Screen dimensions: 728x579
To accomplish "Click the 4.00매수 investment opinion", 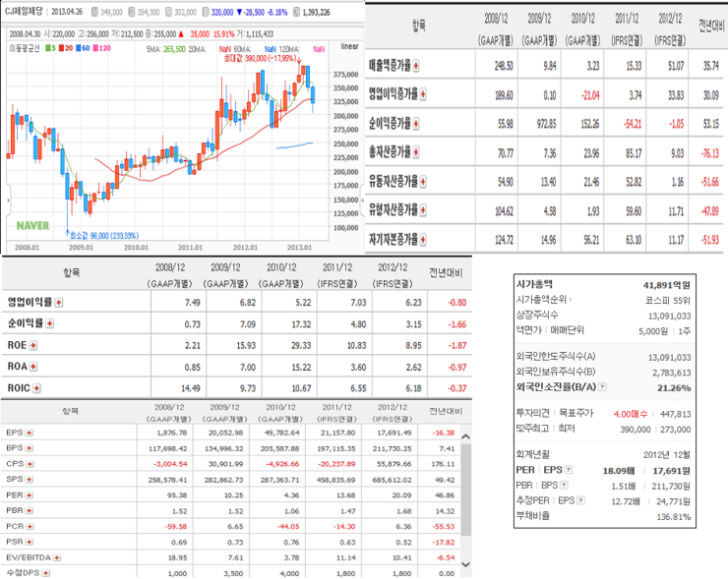I will pos(631,414).
